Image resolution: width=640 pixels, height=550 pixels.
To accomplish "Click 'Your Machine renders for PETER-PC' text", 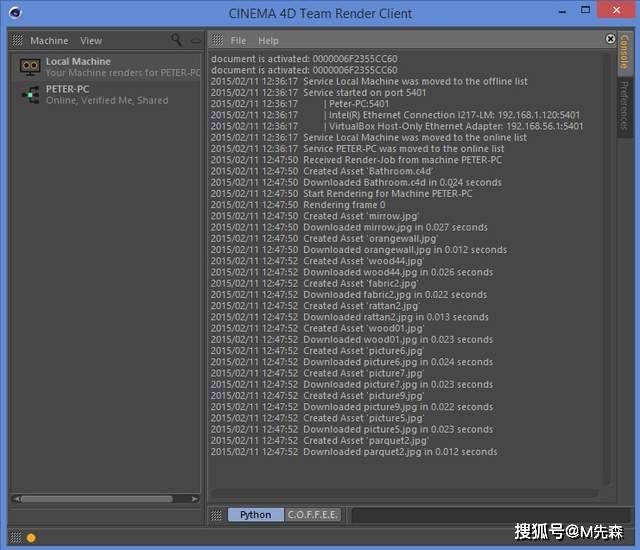I will point(123,73).
